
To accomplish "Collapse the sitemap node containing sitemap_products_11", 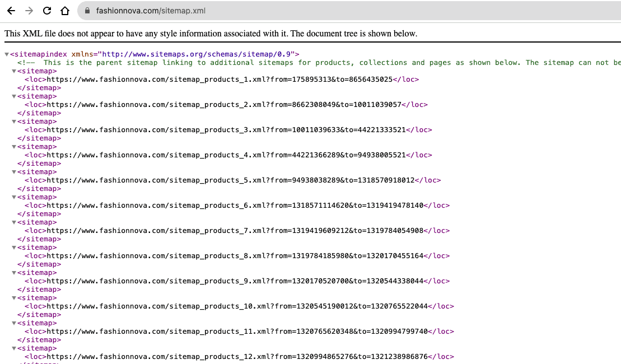I will pos(14,323).
